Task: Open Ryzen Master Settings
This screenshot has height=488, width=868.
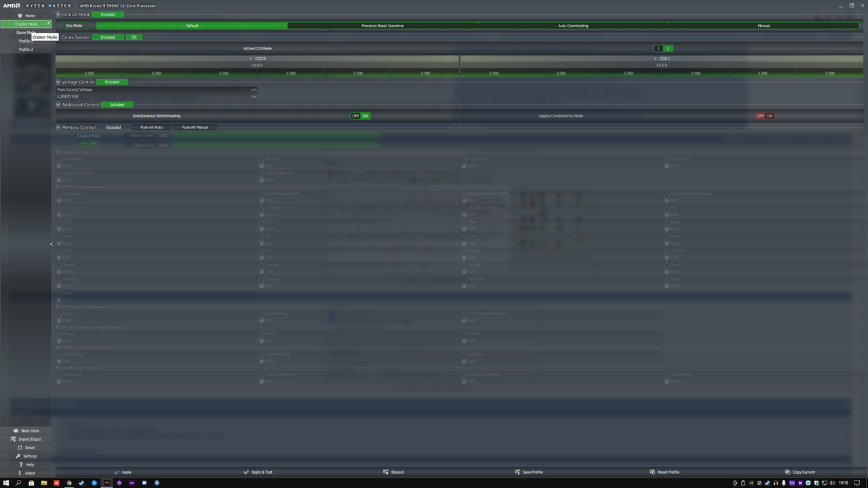Action: [27, 456]
